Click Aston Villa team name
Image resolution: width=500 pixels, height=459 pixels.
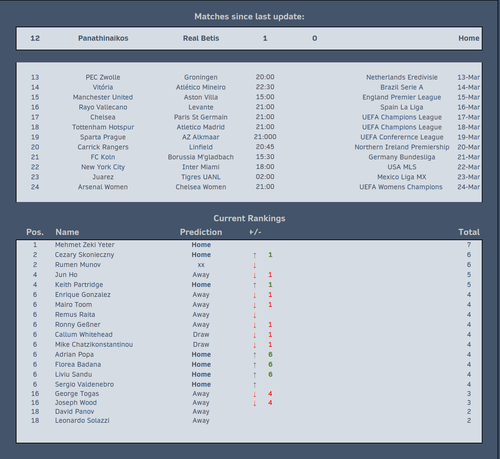coord(201,97)
